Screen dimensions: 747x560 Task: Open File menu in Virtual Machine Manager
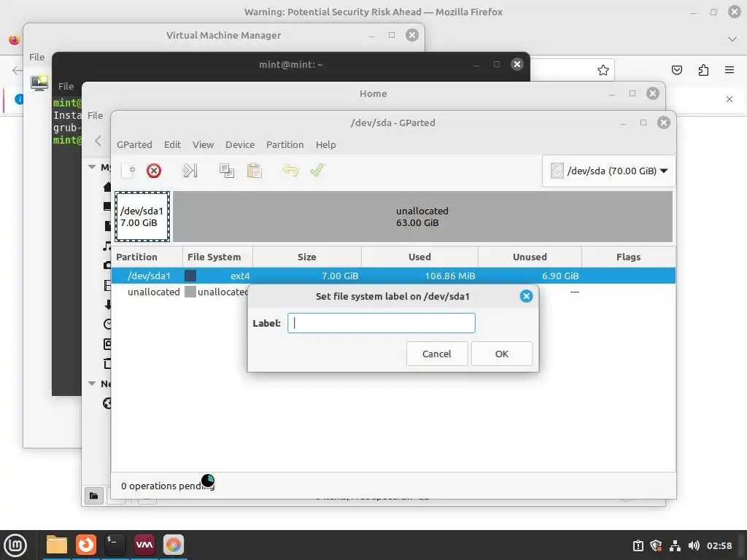coord(36,57)
